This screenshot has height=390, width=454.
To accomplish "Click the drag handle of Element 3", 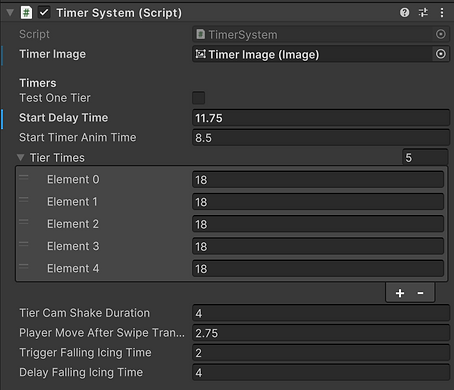I will [x=24, y=244].
